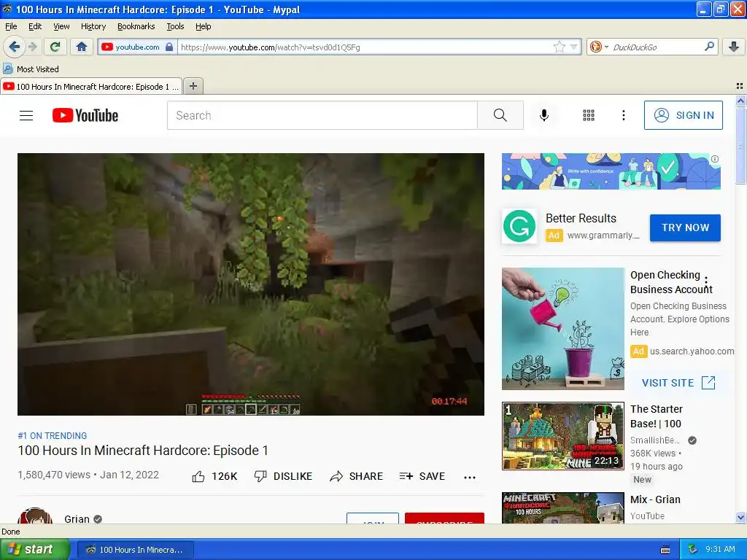Open the Mix - Grian thumbnail
This screenshot has width=747, height=560.
click(x=562, y=507)
